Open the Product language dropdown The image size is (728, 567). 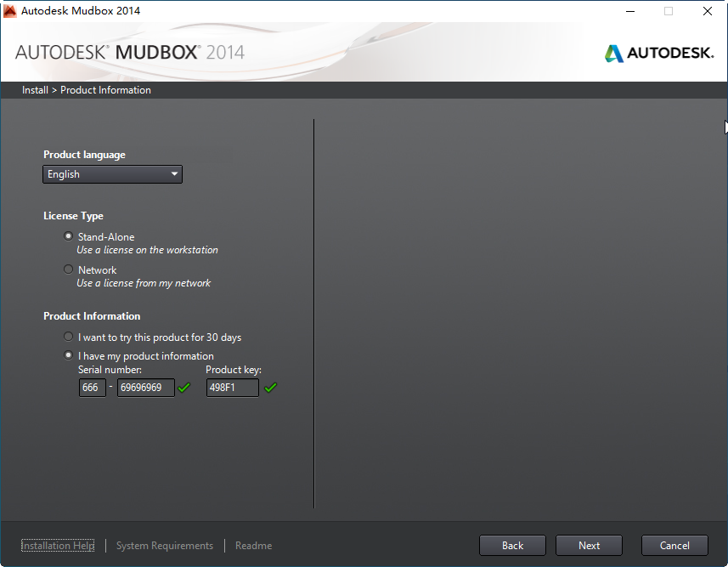tap(112, 174)
